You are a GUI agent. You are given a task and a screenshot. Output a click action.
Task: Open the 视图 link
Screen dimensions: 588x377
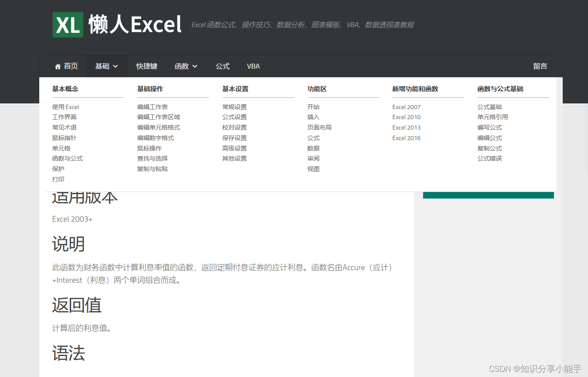(314, 169)
